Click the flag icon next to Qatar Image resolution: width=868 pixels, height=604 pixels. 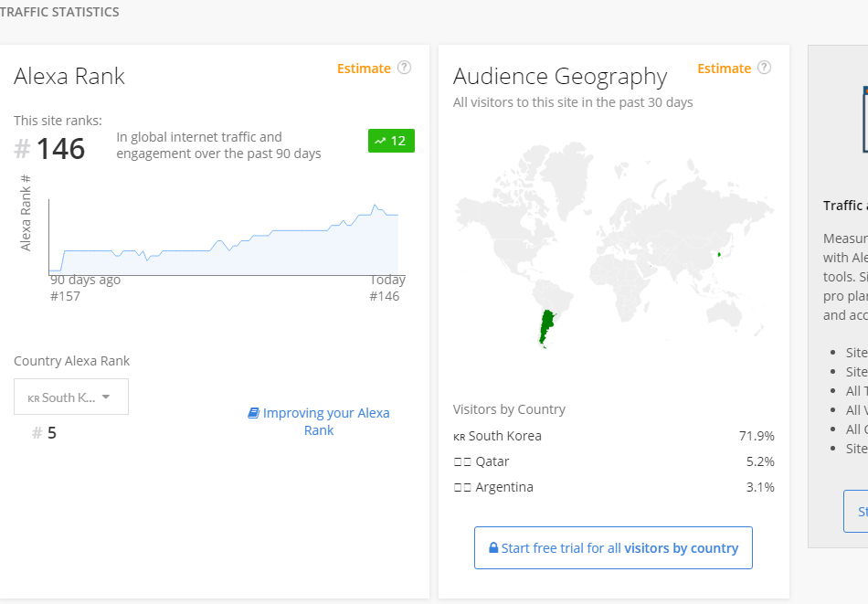462,462
